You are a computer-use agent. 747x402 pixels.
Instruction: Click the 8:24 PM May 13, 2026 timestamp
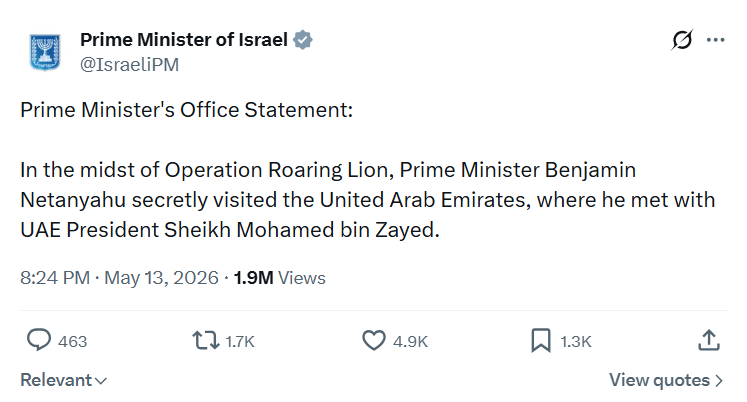(x=119, y=278)
